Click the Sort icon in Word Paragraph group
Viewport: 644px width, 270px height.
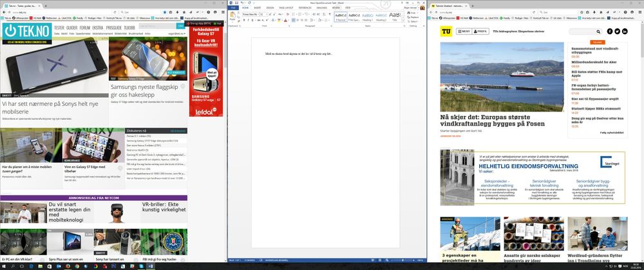(x=324, y=14)
